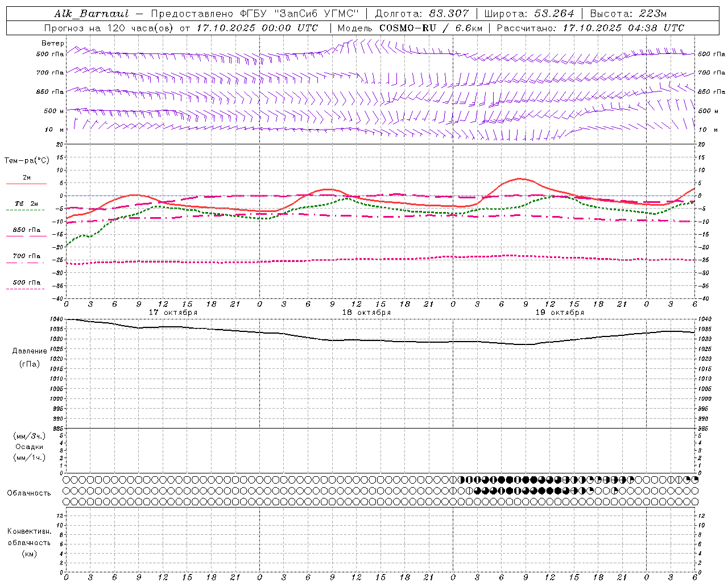Click the '500 гПа' temperature legend entry
This screenshot has height=582, width=728.
[27, 282]
